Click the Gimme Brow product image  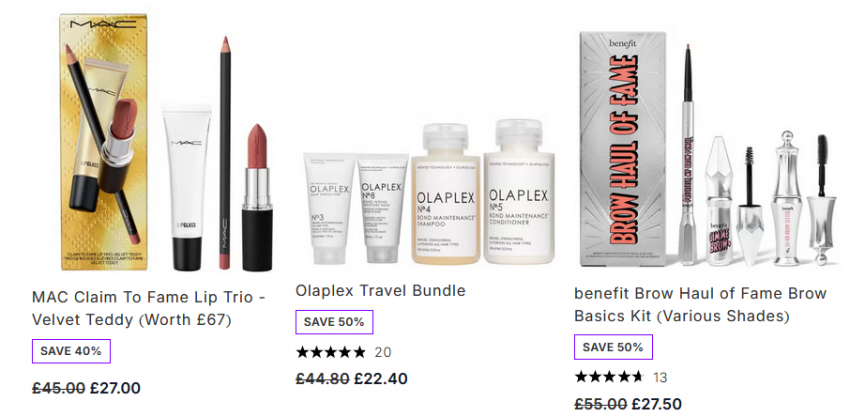pyautogui.click(x=720, y=201)
